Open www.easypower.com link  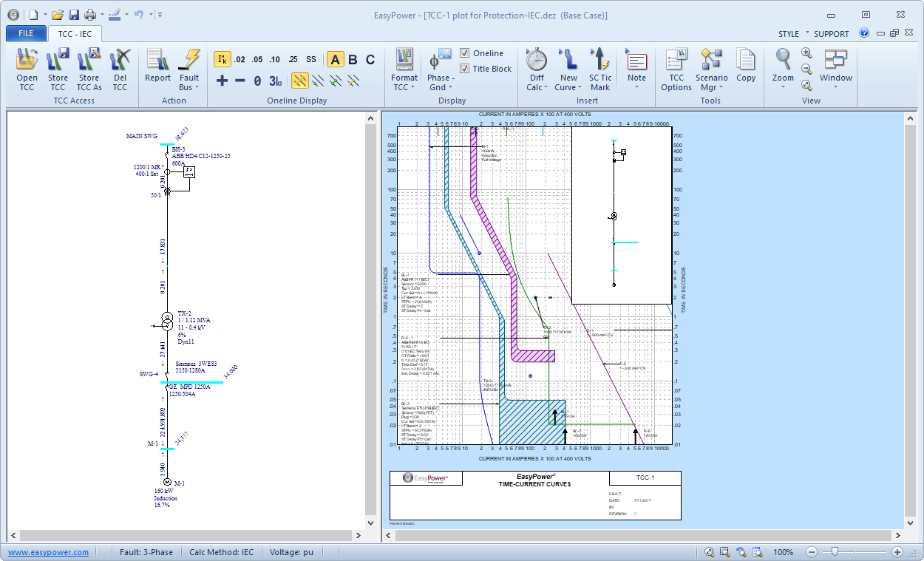tap(49, 552)
